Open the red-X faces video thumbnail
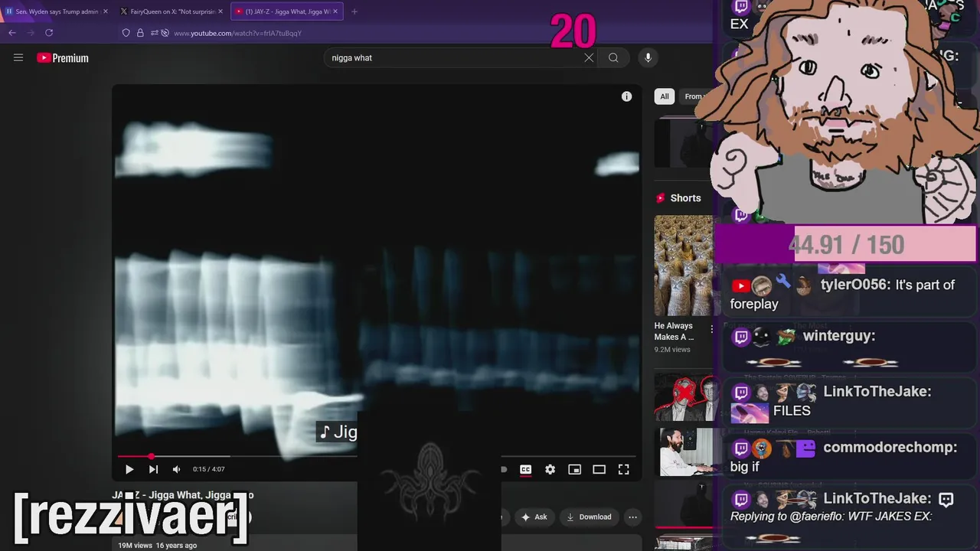The image size is (980, 551). (683, 397)
